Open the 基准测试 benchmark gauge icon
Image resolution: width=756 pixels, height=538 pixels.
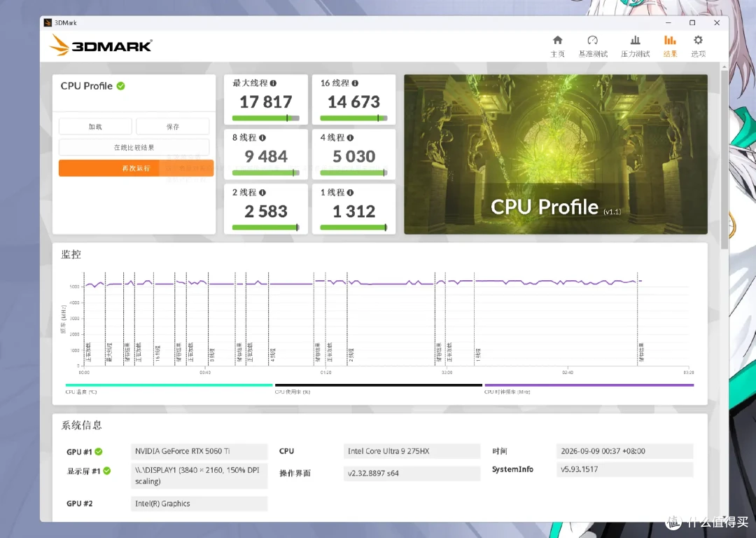point(593,40)
